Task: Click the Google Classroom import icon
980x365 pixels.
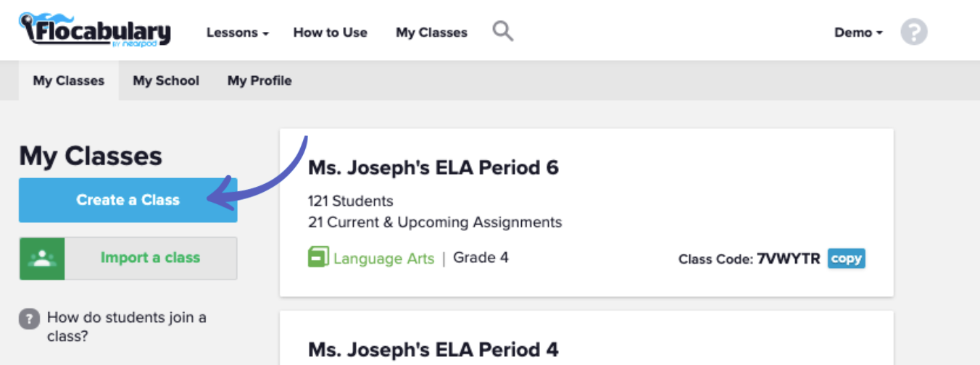Action: [x=42, y=258]
